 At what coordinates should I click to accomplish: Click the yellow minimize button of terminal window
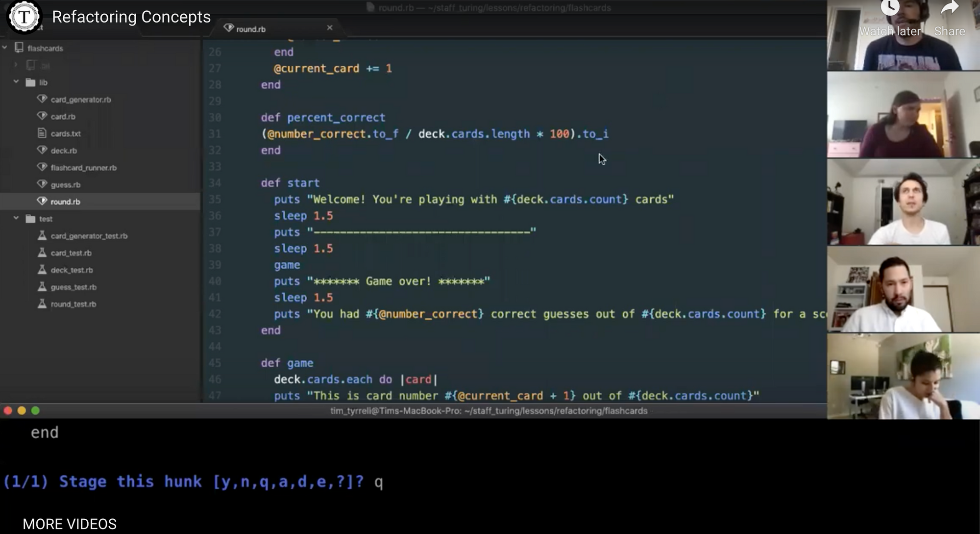coord(22,411)
